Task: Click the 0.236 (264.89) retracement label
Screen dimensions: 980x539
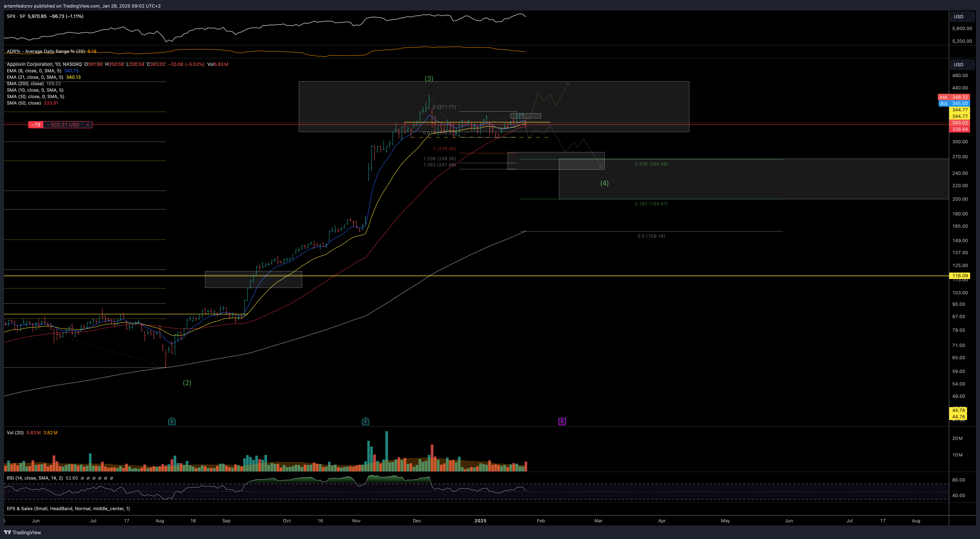Action: [x=651, y=164]
